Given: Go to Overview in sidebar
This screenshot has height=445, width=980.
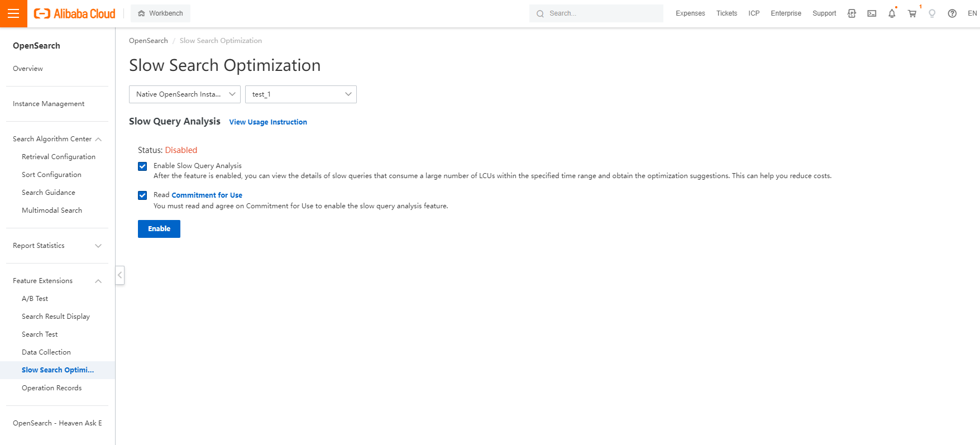Looking at the screenshot, I should (28, 69).
